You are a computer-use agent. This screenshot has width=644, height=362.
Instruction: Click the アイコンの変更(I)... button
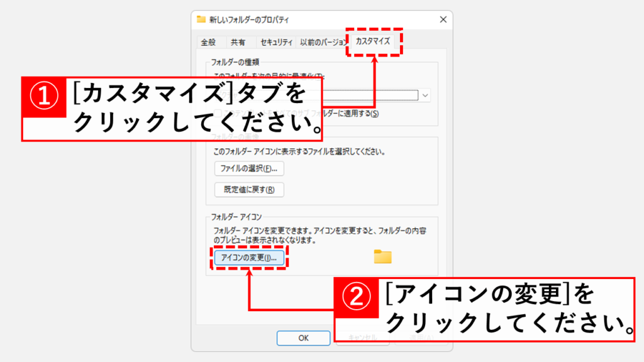[x=249, y=258]
